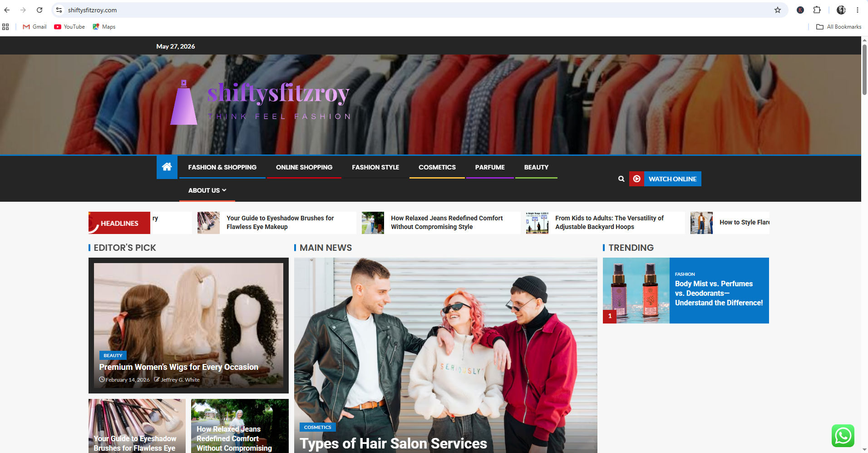This screenshot has width=868, height=453.
Task: Open Body Mist vs. Perfumes trending thumbnail
Action: coord(636,290)
